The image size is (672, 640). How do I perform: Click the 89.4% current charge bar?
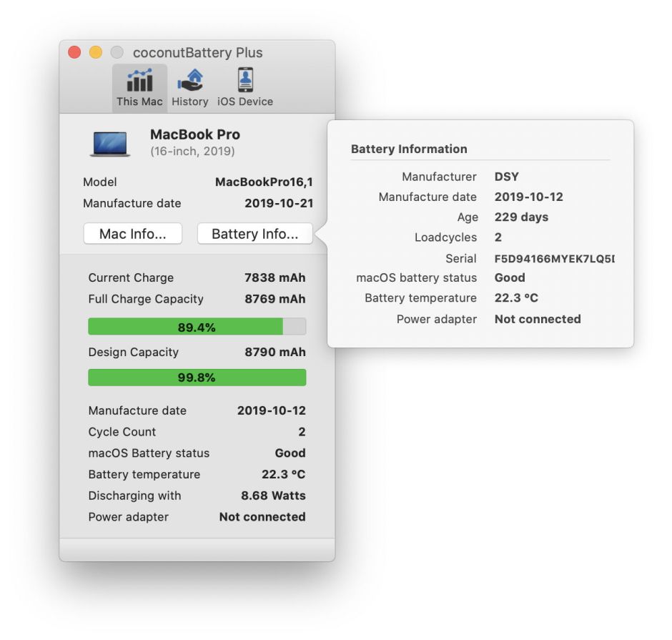pyautogui.click(x=197, y=327)
